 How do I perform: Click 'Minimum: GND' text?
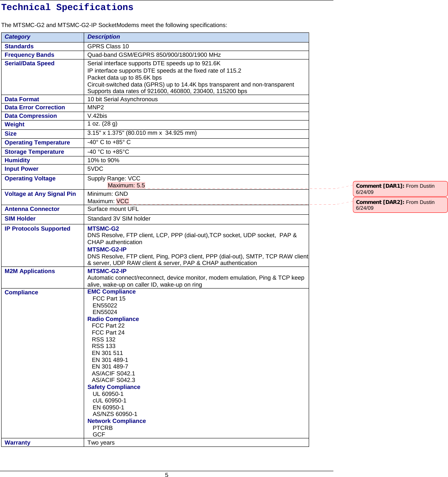coord(107,194)
